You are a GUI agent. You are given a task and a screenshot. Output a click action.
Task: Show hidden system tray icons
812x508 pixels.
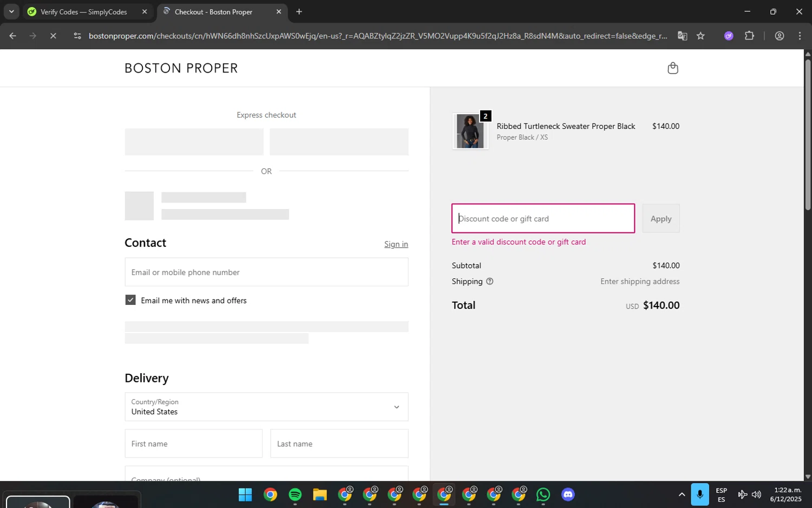point(682,494)
